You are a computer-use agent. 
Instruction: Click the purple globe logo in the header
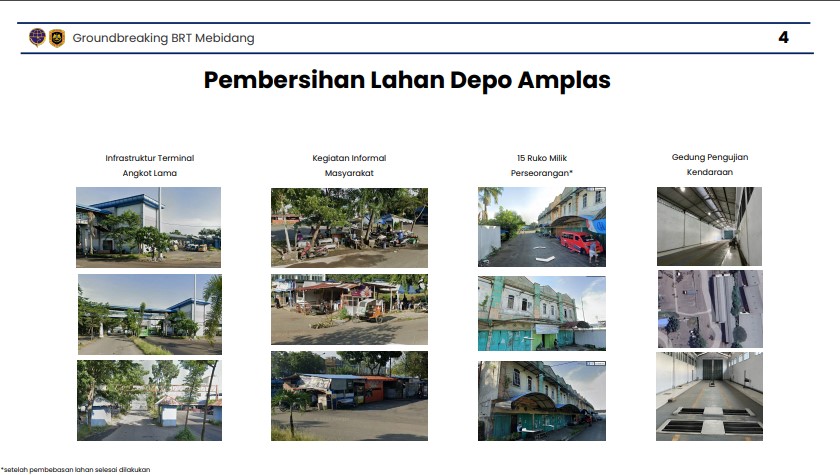click(37, 37)
